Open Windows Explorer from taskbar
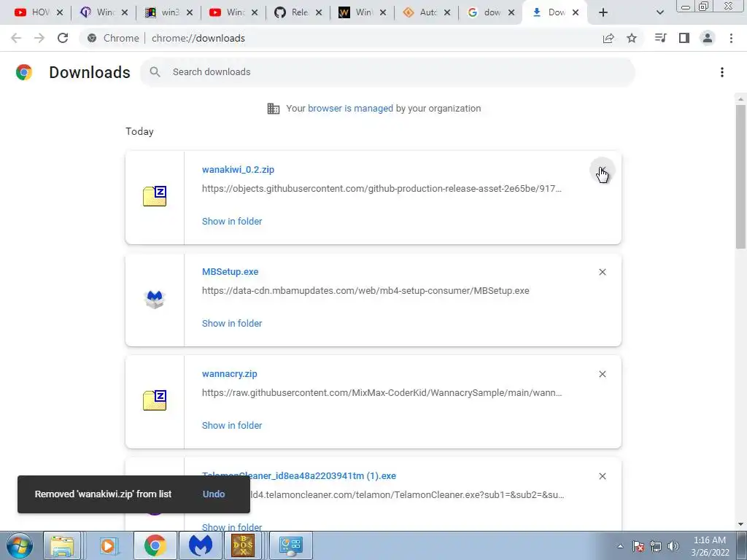Screen dimensions: 747x560 coord(63,545)
